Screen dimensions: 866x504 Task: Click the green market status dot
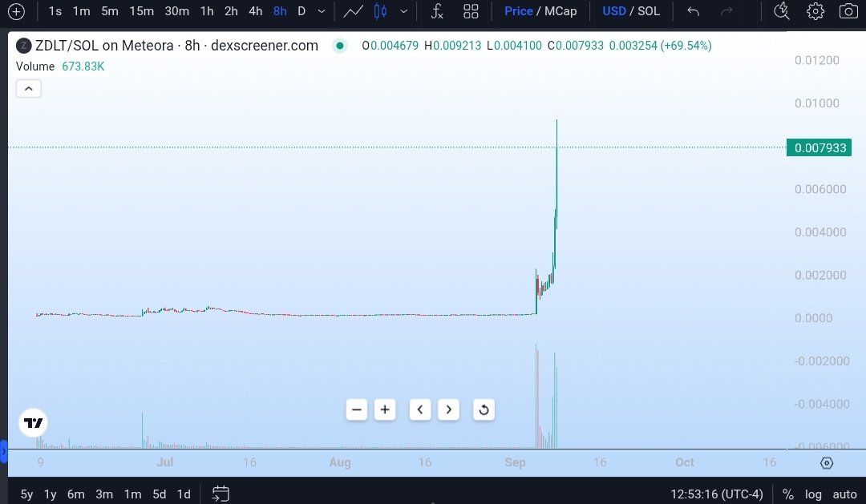point(340,46)
